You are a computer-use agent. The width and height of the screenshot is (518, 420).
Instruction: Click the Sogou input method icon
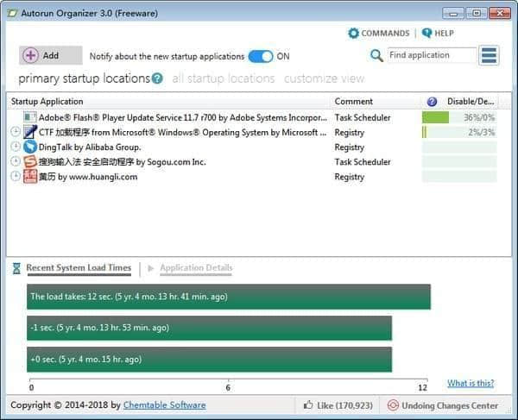tap(30, 162)
